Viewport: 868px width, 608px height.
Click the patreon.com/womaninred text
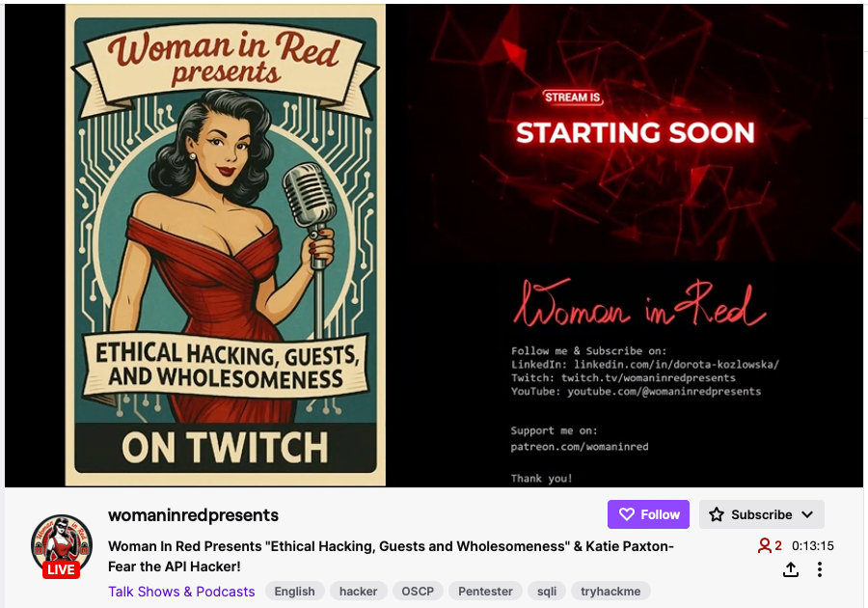click(579, 447)
